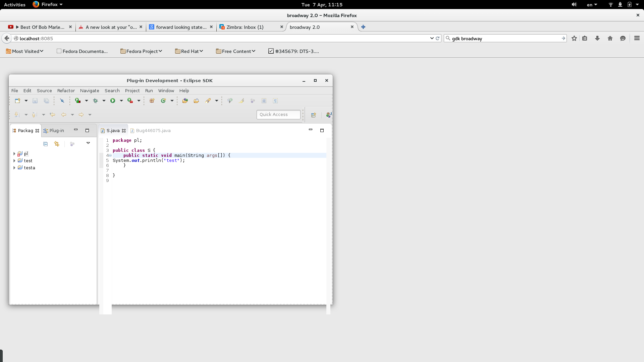
Task: Collapse the main method fold marker
Action: click(x=110, y=156)
